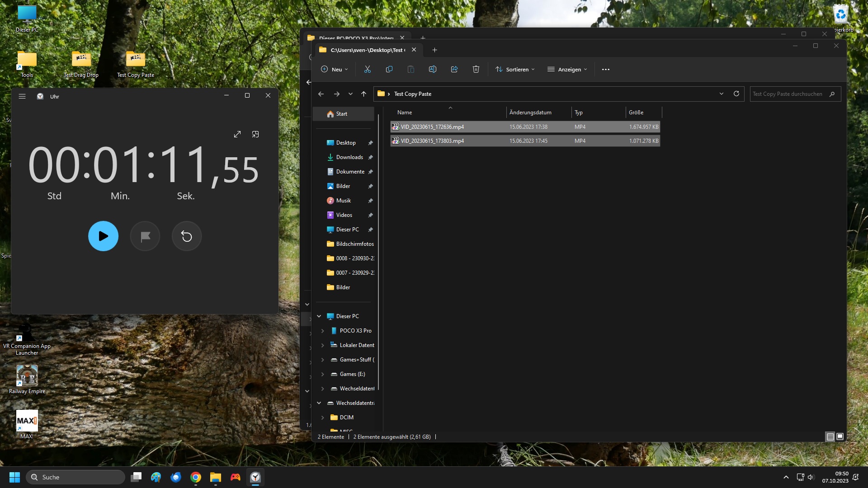Switch to the thumbnail view toggle in status bar
The width and height of the screenshot is (868, 488).
(840, 436)
